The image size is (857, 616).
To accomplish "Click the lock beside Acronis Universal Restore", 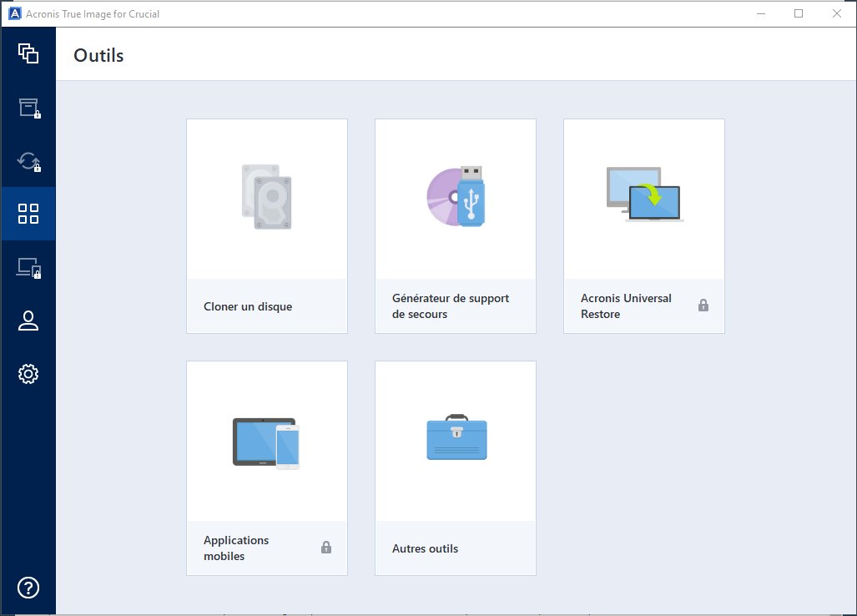I will pos(703,305).
